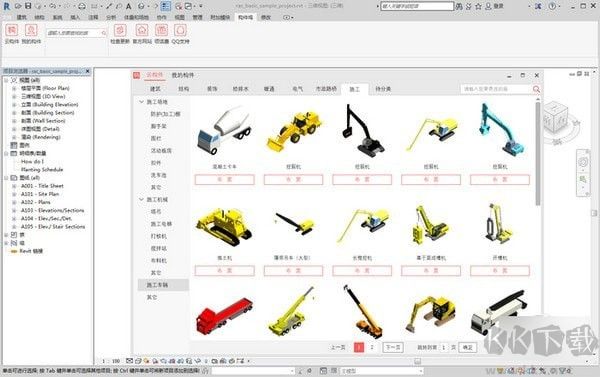Click the Save icon in quick access toolbar
This screenshot has width=600, height=377.
pyautogui.click(x=28, y=6)
